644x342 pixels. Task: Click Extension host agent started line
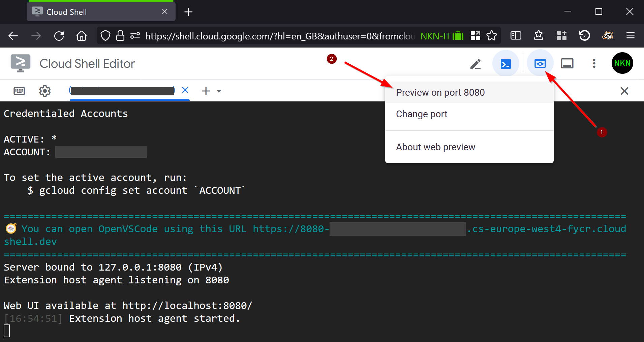tap(154, 318)
